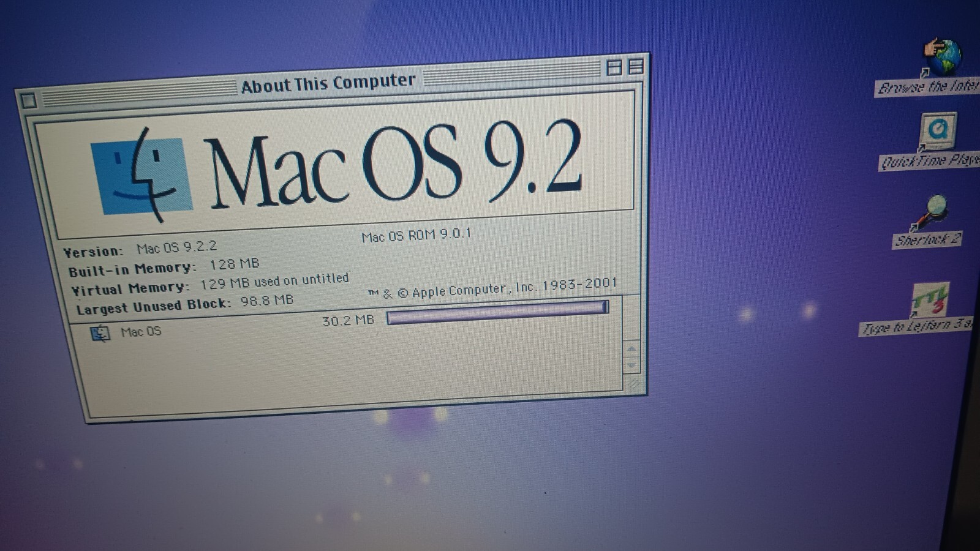Click the About This Computer title bar

tap(328, 83)
